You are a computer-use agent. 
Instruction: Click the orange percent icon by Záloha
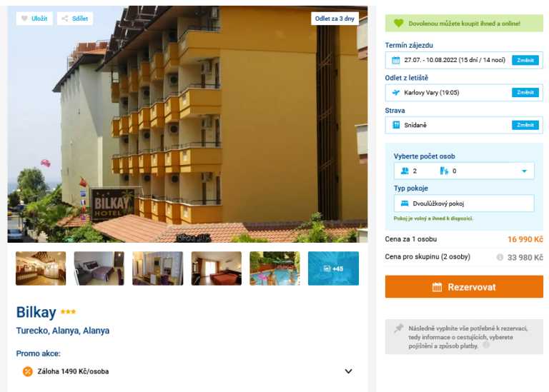(28, 371)
